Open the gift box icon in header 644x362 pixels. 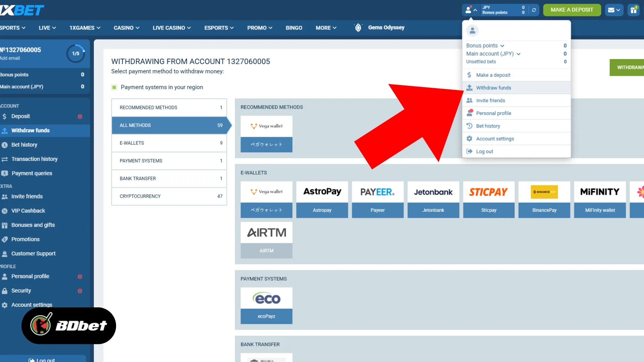[634, 10]
